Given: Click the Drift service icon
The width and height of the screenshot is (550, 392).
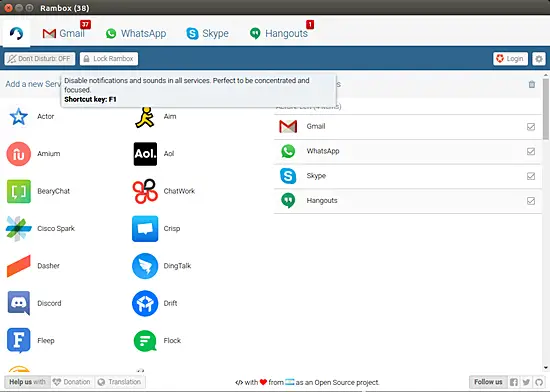Looking at the screenshot, I should 145,303.
